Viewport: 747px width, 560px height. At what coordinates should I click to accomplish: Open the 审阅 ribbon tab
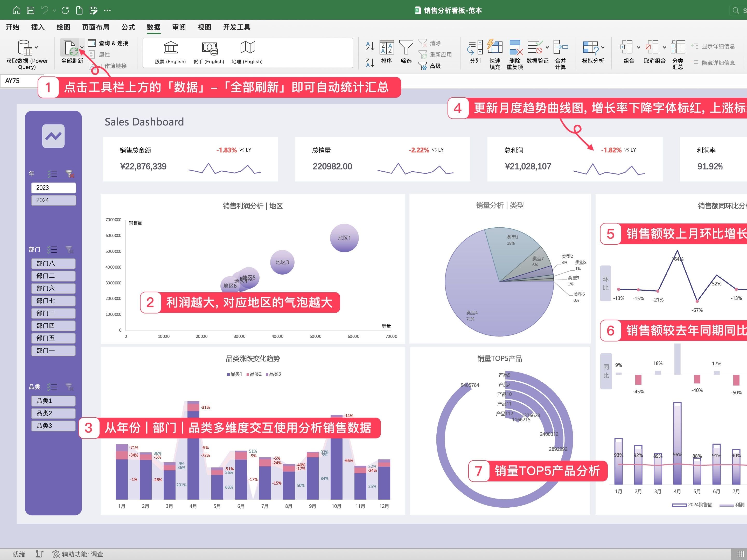tap(179, 27)
